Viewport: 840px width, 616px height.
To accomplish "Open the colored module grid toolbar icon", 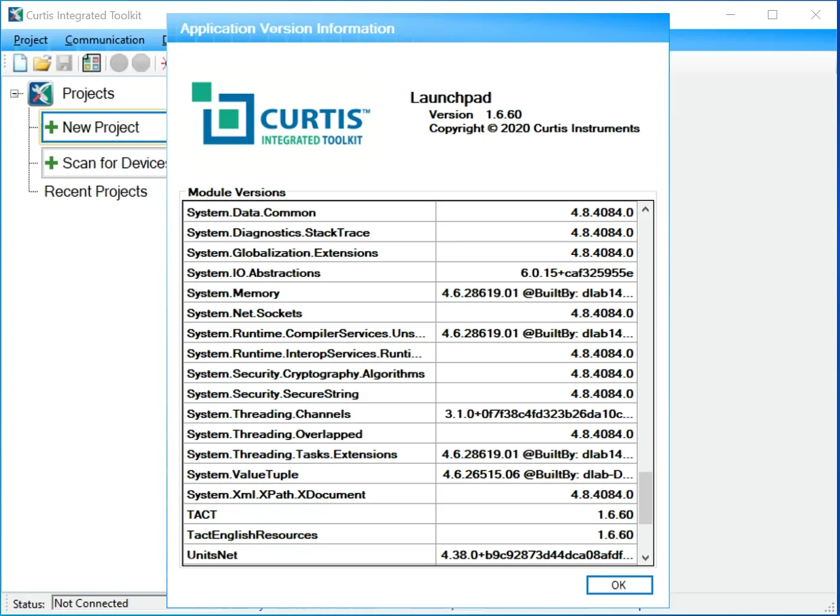I will pos(91,63).
